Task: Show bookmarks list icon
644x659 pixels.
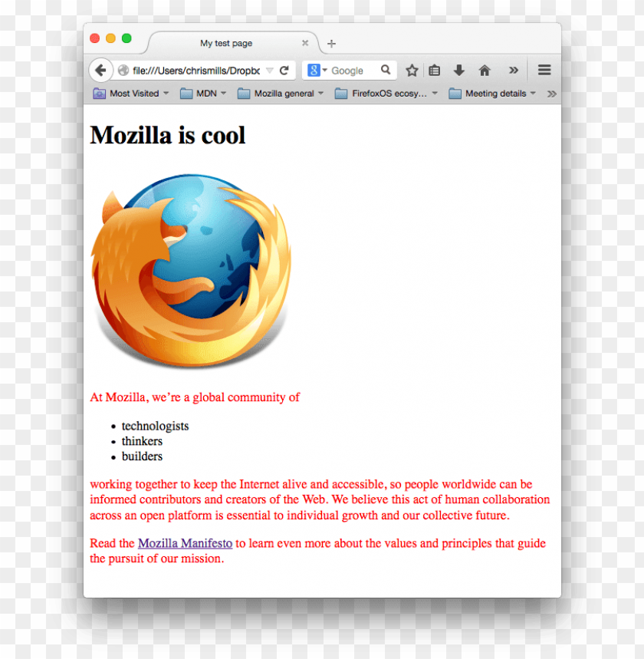Action: pos(435,70)
